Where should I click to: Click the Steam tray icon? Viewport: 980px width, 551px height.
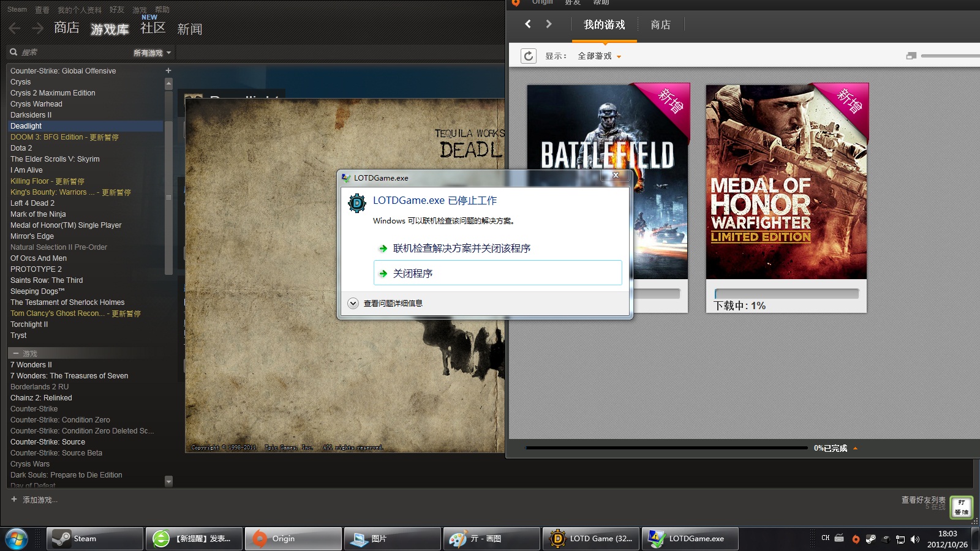pos(870,539)
